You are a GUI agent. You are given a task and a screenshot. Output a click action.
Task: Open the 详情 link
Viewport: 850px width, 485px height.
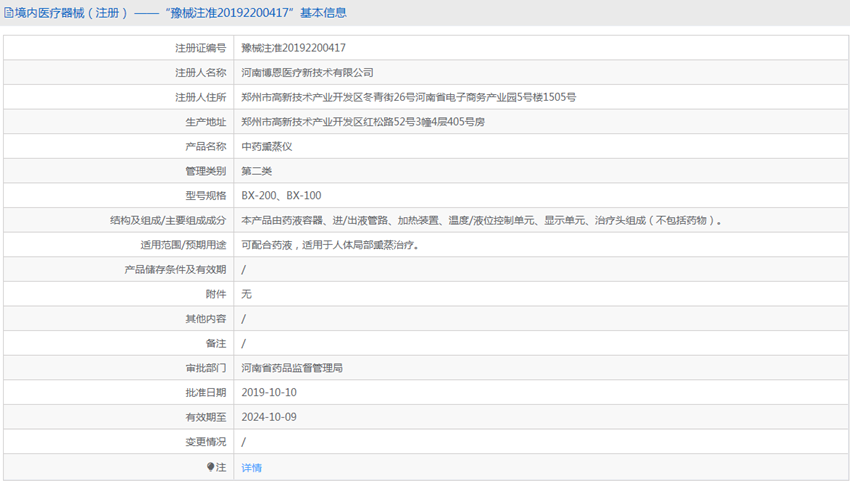[x=252, y=467]
